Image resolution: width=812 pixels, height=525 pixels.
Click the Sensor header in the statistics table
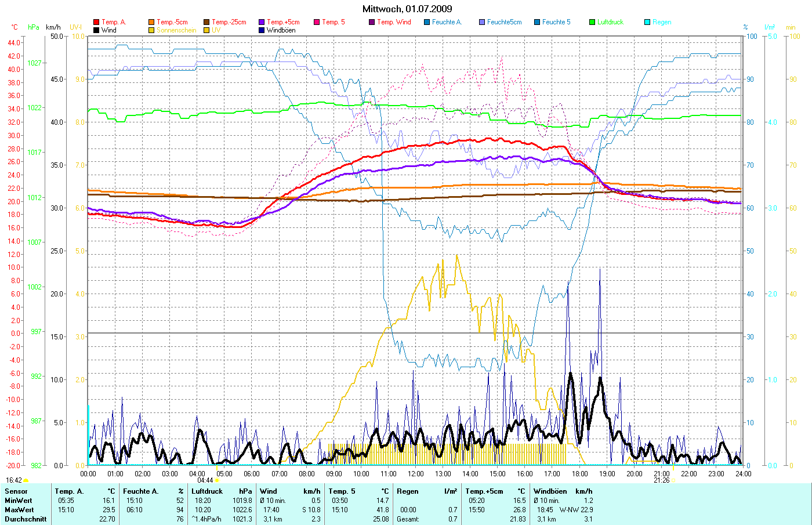16,491
